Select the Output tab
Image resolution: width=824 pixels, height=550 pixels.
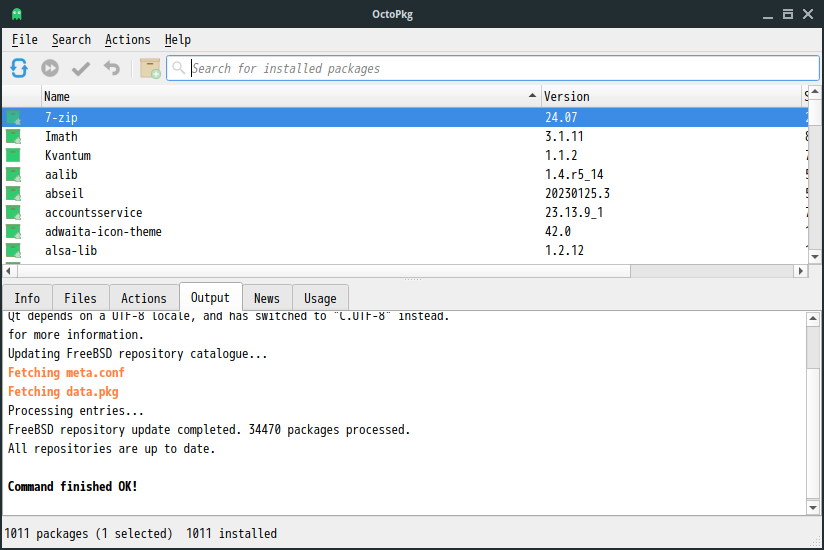click(x=210, y=297)
